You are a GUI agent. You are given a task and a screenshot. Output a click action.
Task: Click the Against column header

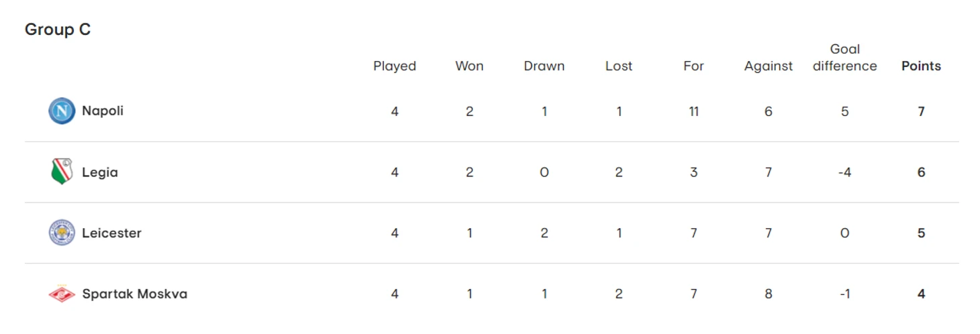(769, 66)
